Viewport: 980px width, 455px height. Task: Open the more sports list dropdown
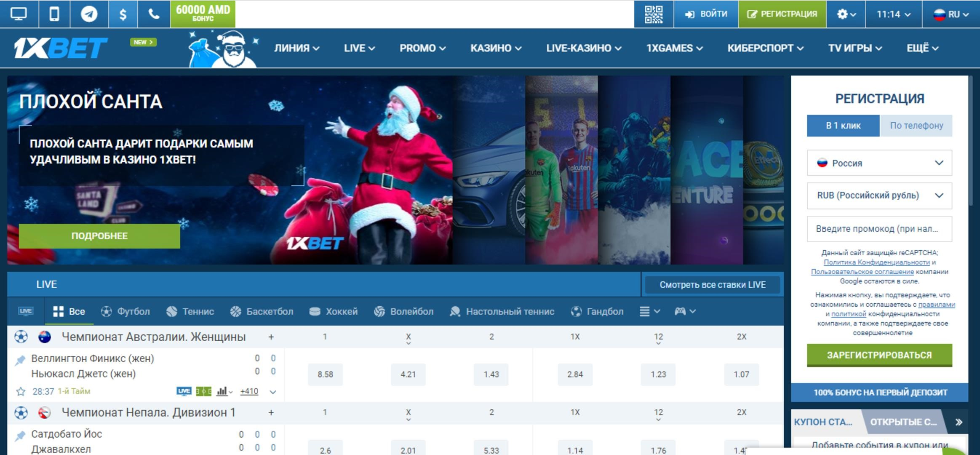tap(650, 311)
